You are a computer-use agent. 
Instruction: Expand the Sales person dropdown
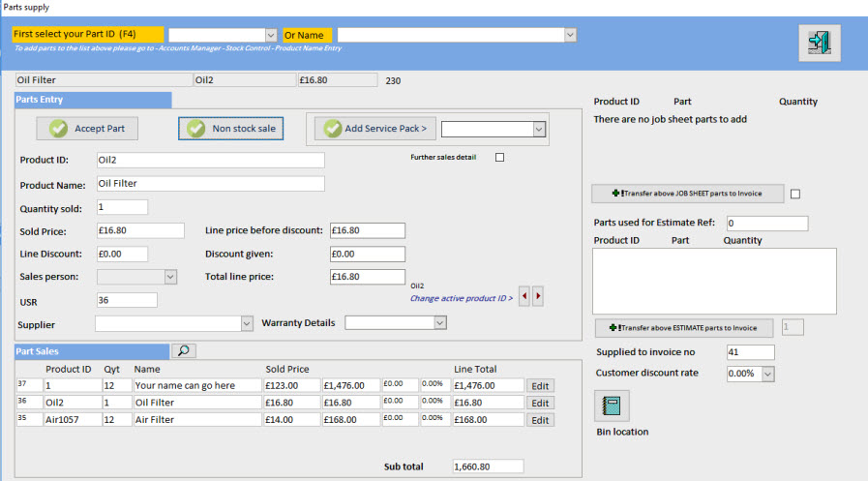coord(170,277)
